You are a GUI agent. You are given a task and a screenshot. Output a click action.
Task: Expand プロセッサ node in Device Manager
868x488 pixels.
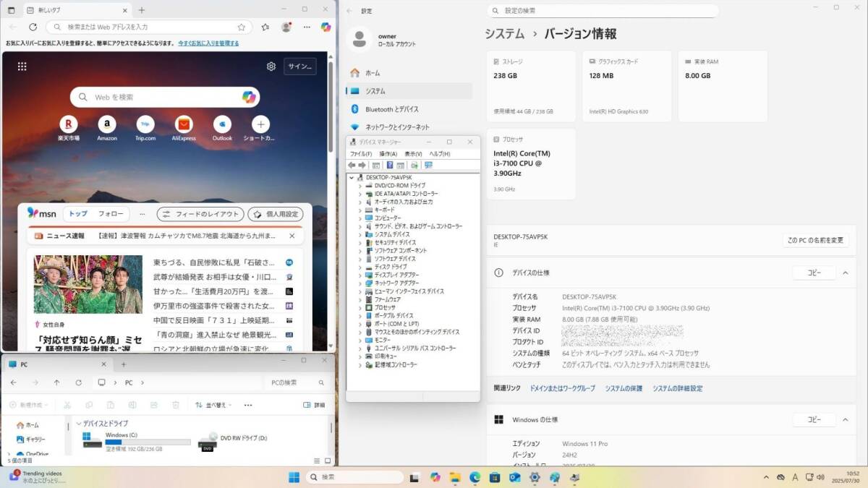click(x=360, y=307)
